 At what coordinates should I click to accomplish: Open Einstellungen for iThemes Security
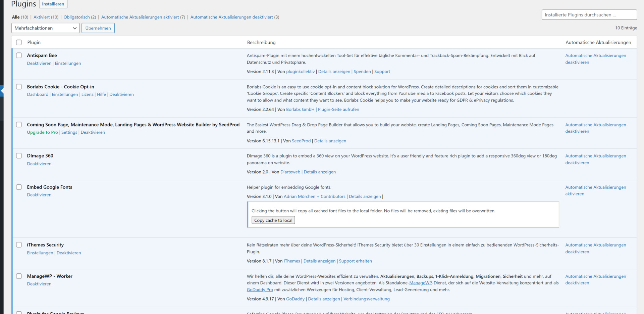tap(40, 253)
